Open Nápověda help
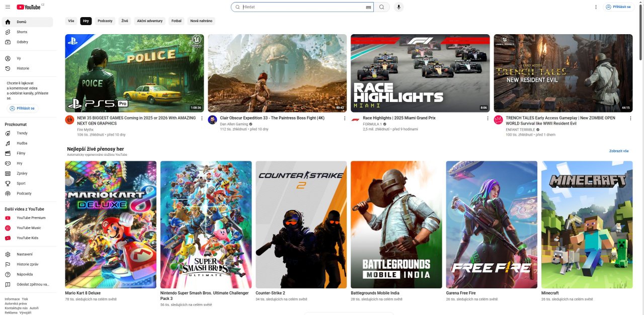The width and height of the screenshot is (644, 315). 27,274
